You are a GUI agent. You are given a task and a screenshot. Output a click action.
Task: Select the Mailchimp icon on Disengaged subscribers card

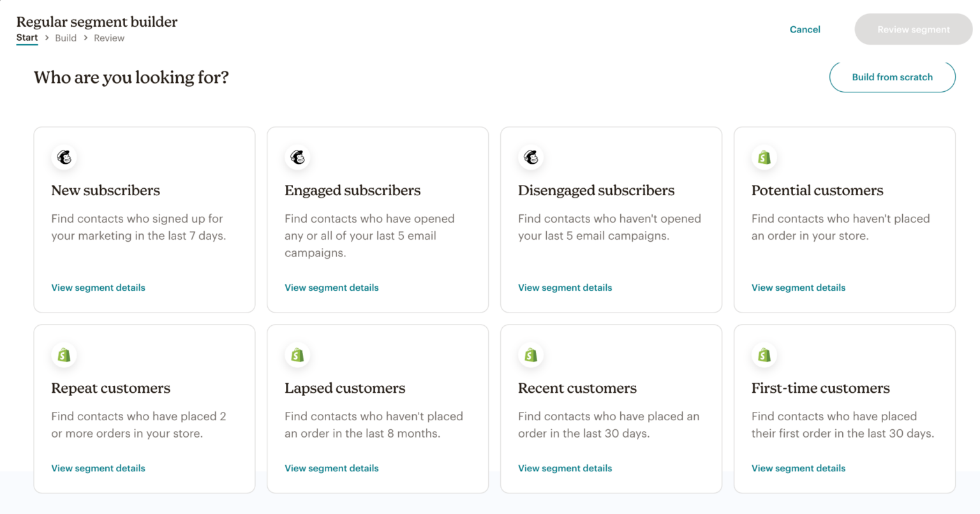[x=531, y=157]
